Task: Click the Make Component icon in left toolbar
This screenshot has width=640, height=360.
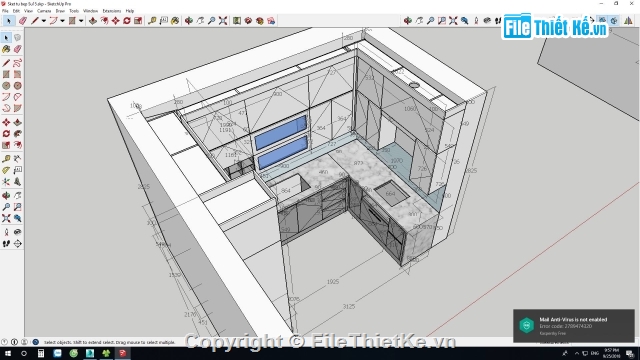Action: click(18, 38)
